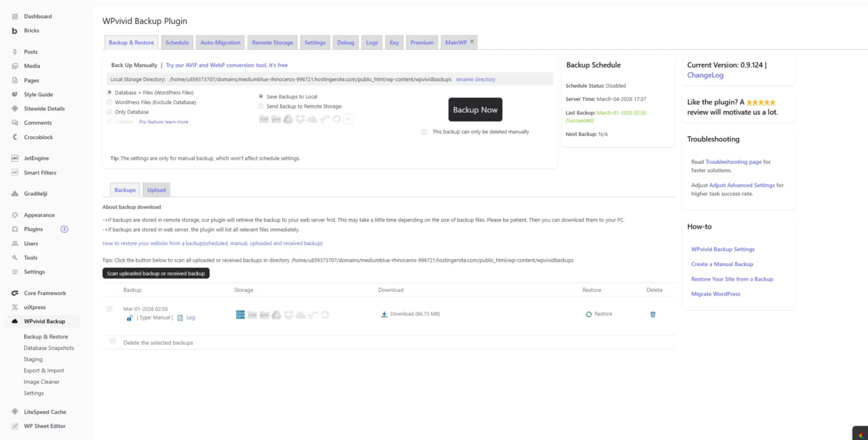Screen dimensions: 868x440
Task: Click the Posts pin icon
Action: [x=15, y=52]
